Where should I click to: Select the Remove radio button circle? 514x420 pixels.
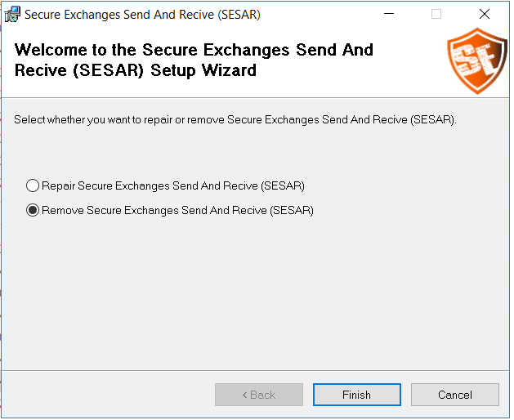pyautogui.click(x=33, y=210)
